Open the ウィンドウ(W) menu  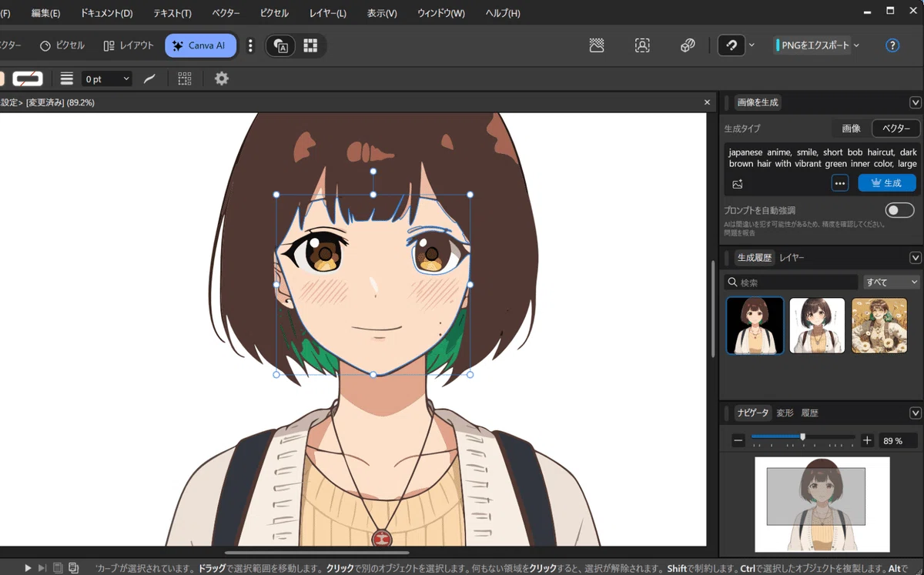pyautogui.click(x=441, y=13)
